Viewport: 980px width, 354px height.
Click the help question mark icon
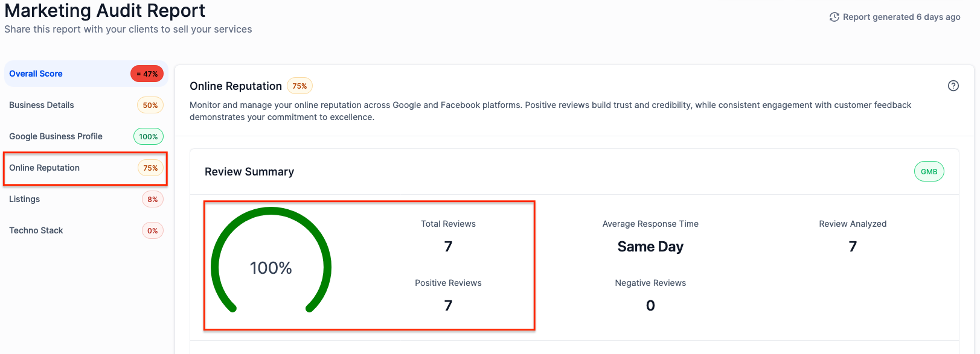(953, 86)
